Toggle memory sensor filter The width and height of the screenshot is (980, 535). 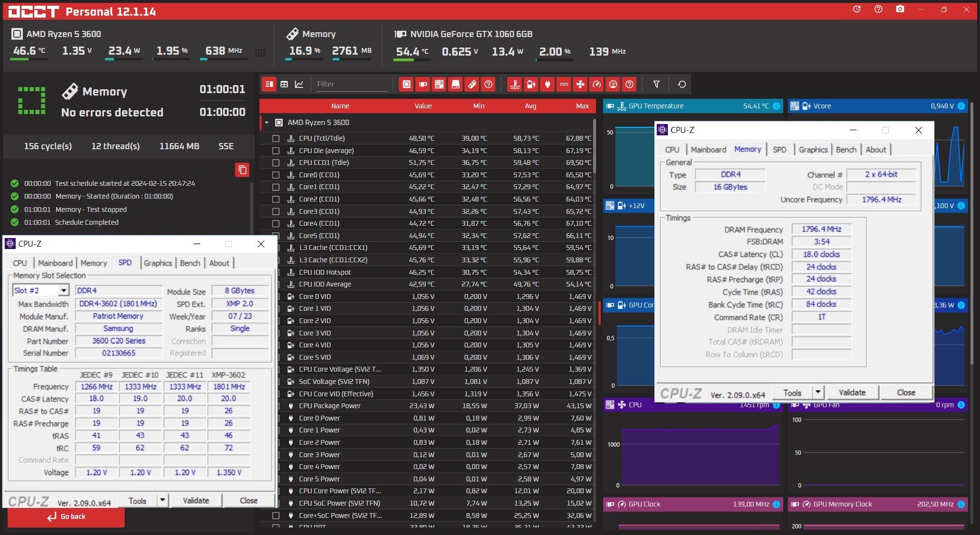click(x=471, y=84)
